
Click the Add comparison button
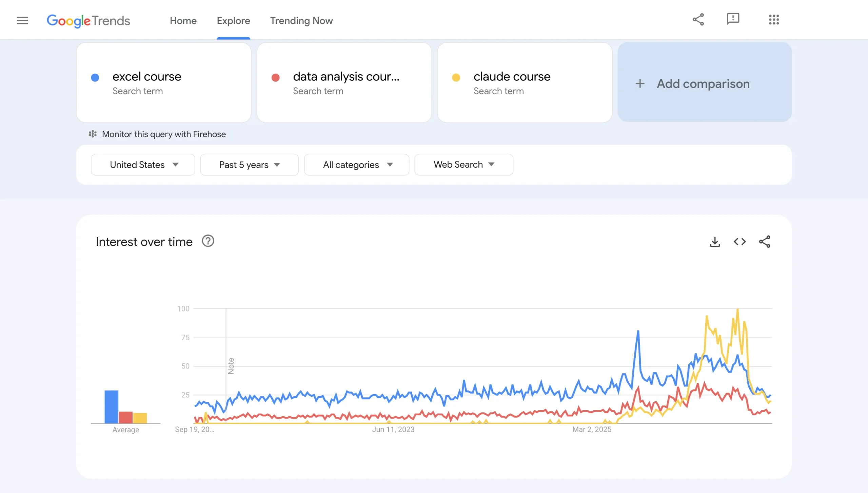705,82
